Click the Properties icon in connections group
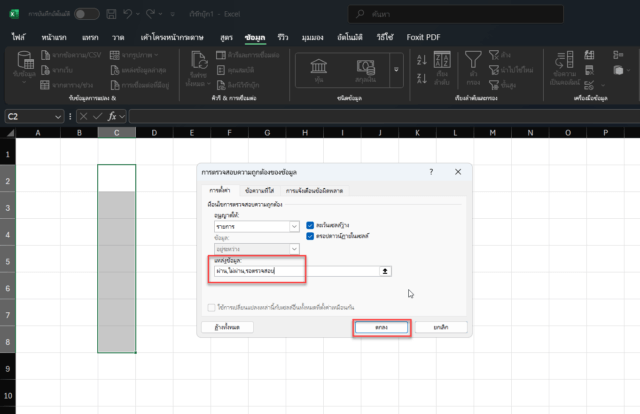640x414 pixels. 221,70
